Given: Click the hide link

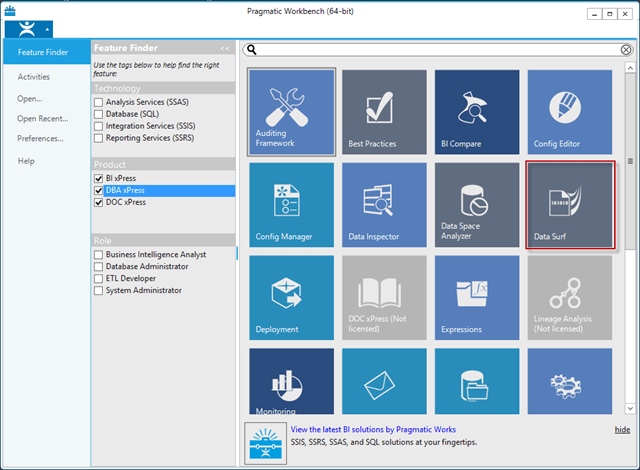Looking at the screenshot, I should (622, 430).
